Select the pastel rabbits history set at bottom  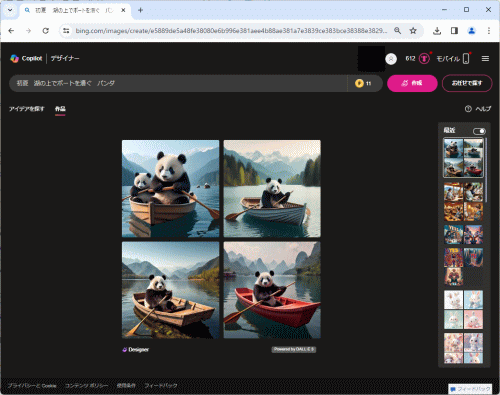pyautogui.click(x=463, y=348)
